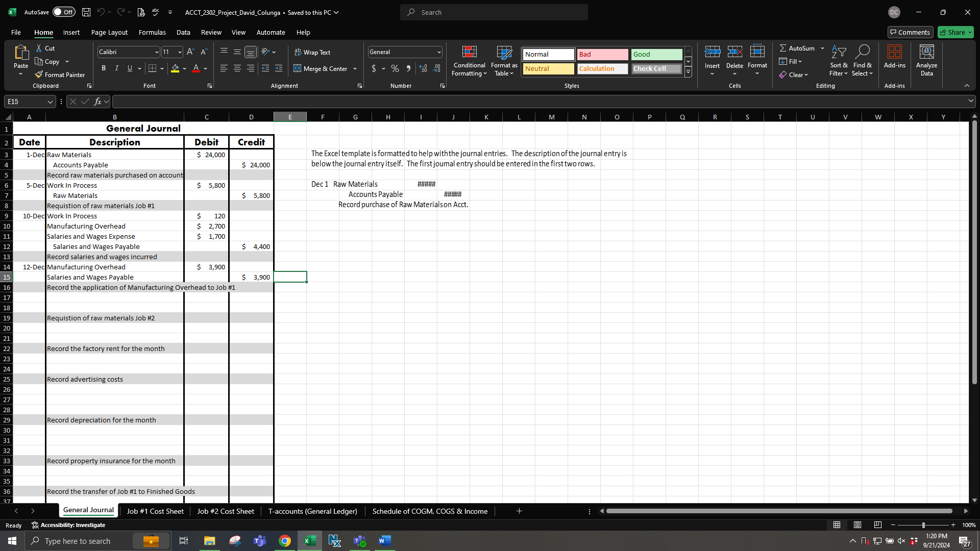Toggle the AutoSave switch
Screen dimensions: 980x551
64,12
